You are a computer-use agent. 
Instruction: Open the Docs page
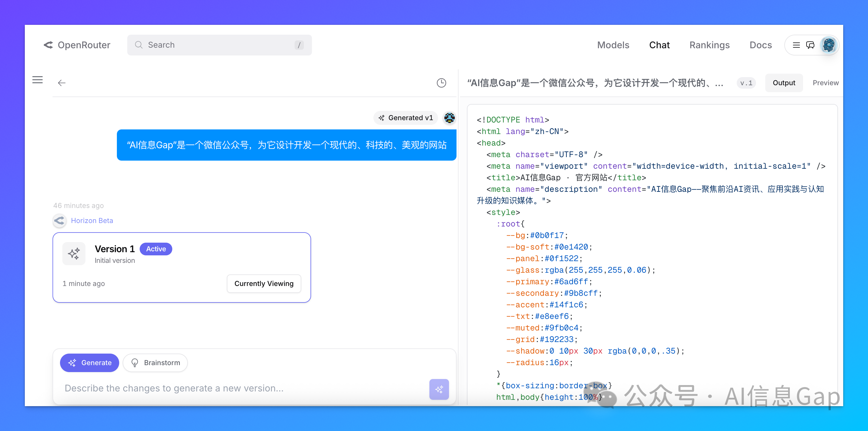point(761,45)
